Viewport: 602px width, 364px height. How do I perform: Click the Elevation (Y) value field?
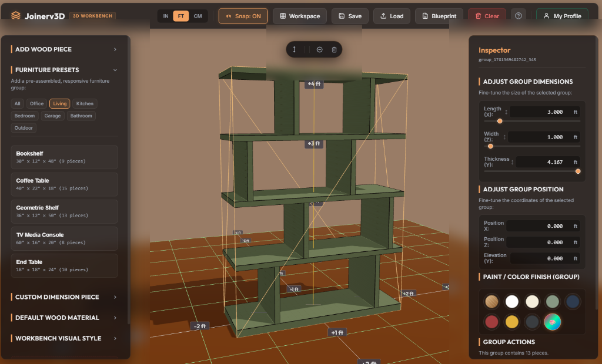(x=545, y=258)
